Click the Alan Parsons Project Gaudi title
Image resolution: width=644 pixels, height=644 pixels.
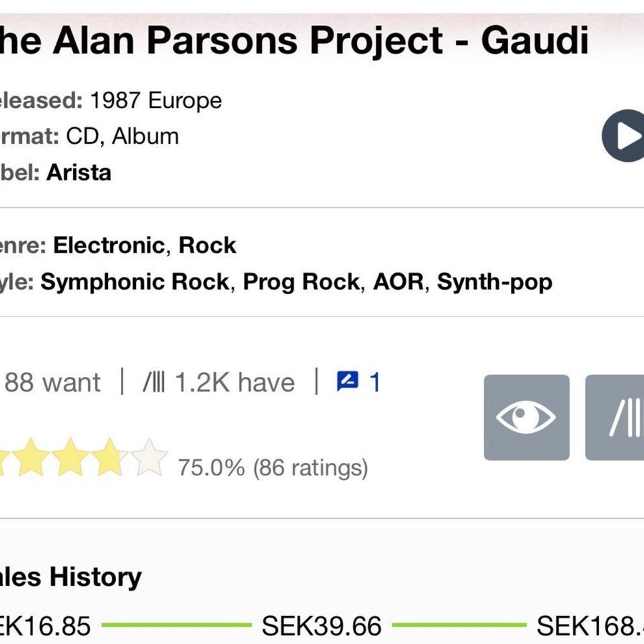[x=293, y=41]
